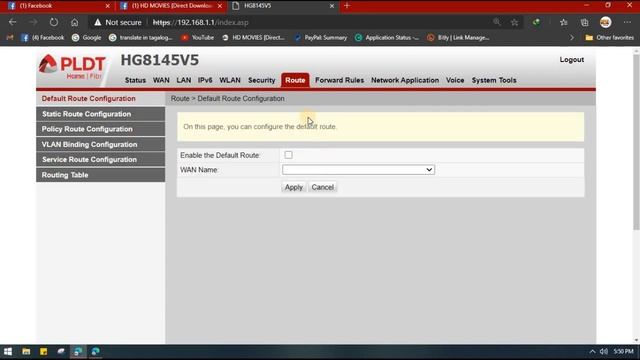Open the Google bookmark
Screen dimensions: 640x360
click(87, 38)
